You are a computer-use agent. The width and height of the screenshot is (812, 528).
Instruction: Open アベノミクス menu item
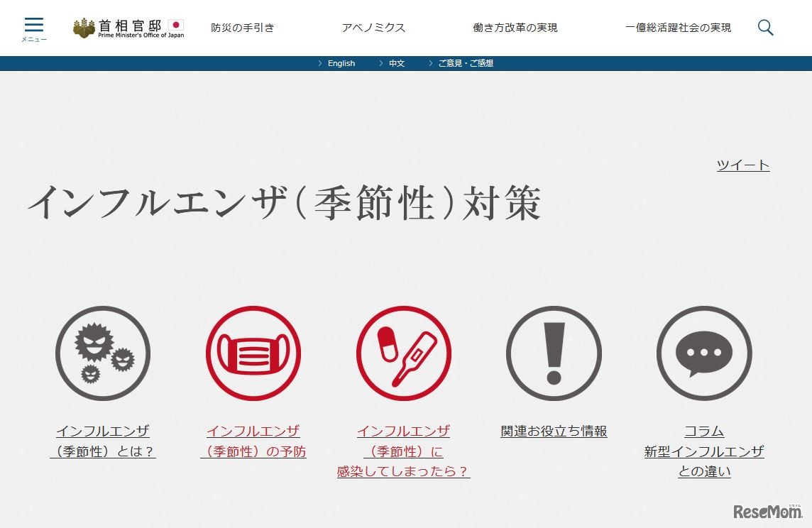point(373,28)
